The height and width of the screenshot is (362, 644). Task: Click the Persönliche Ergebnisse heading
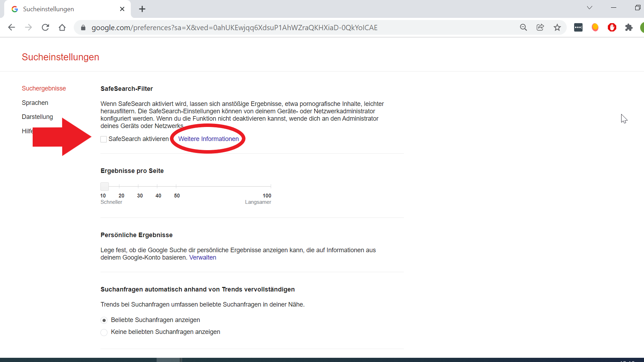pos(137,235)
